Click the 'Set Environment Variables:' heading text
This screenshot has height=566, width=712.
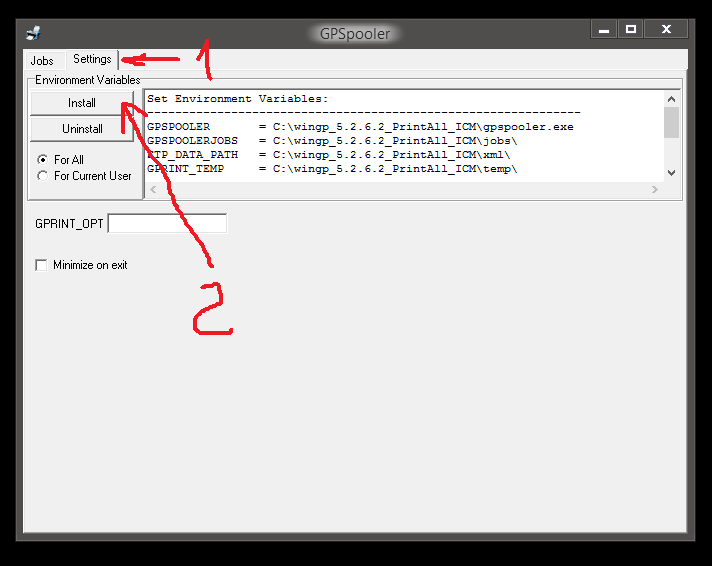pos(237,99)
